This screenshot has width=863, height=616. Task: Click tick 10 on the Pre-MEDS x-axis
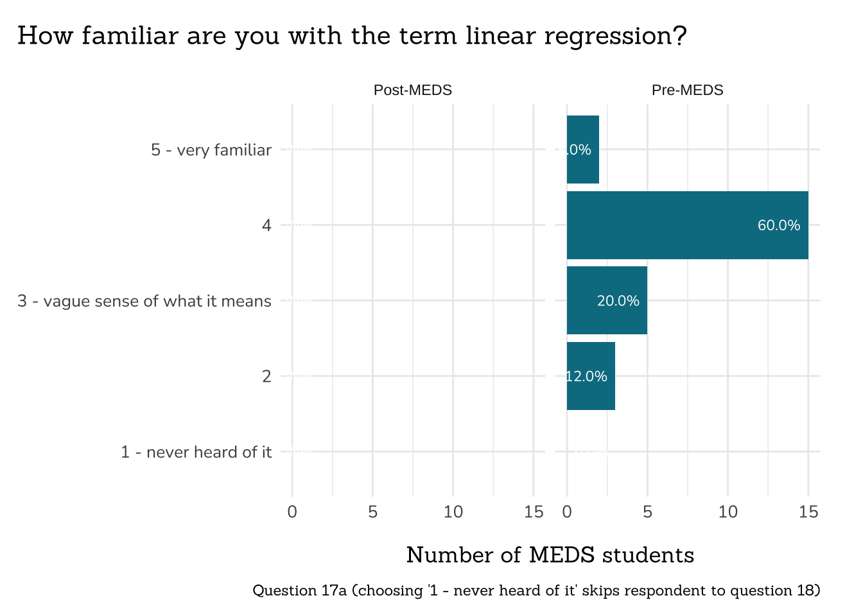pyautogui.click(x=728, y=512)
